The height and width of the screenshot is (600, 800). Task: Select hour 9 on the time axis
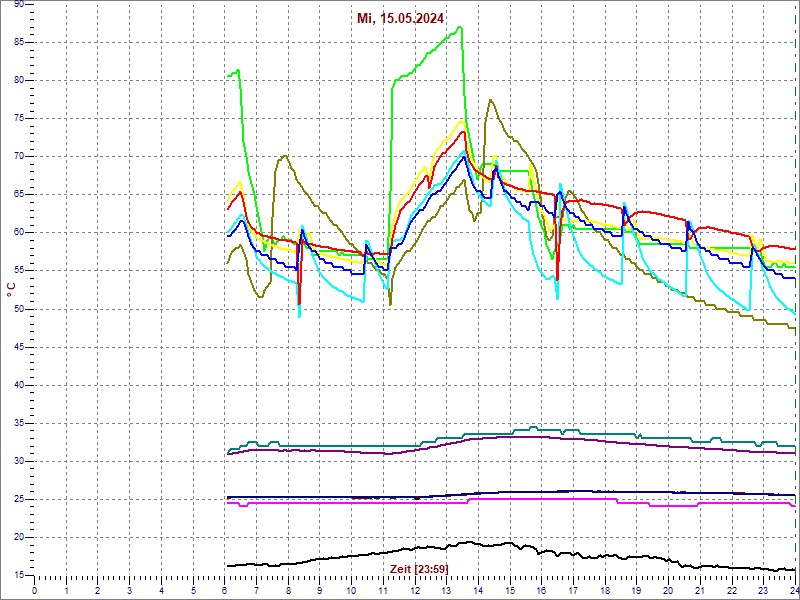pyautogui.click(x=320, y=590)
